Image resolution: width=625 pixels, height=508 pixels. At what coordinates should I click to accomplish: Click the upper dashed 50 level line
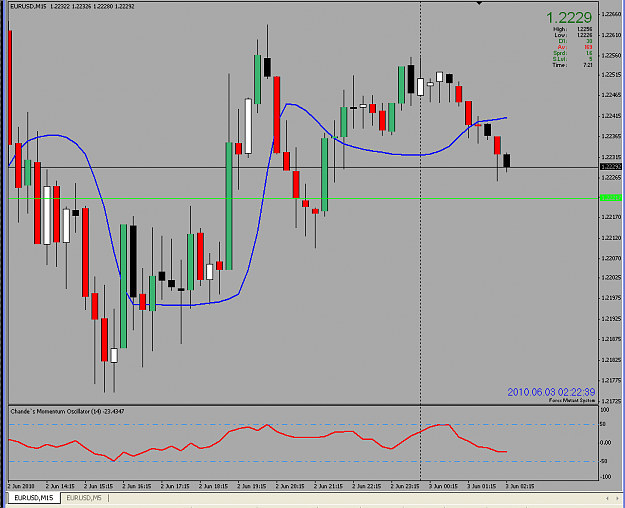(303, 425)
